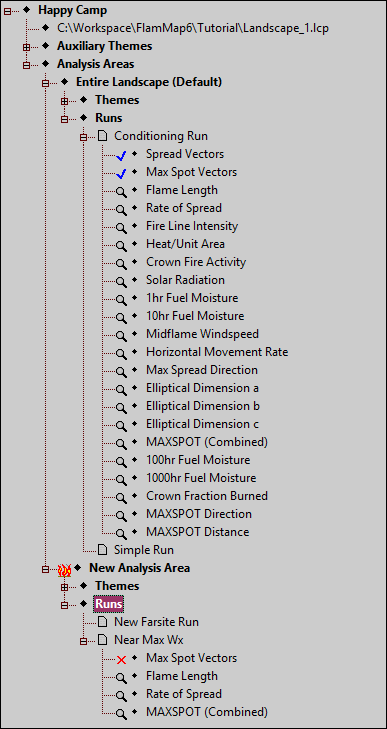
Task: Collapse the Happy Camp root node
Action: click(x=7, y=11)
